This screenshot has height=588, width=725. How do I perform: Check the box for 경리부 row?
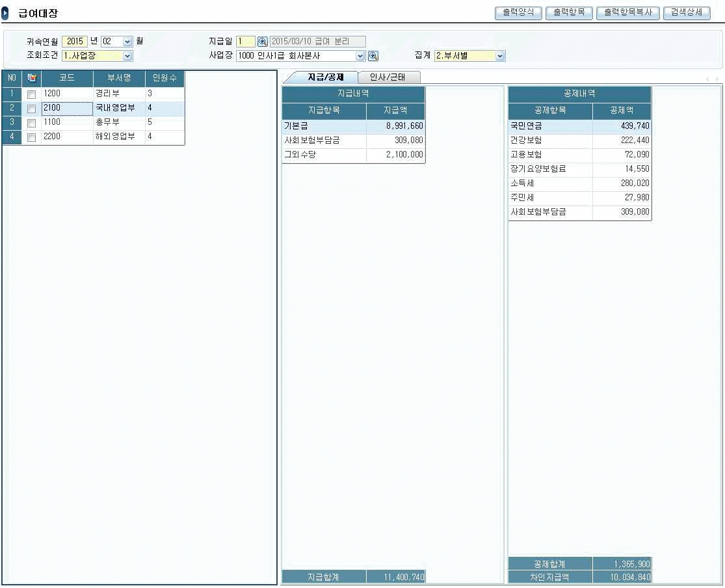[x=31, y=94]
